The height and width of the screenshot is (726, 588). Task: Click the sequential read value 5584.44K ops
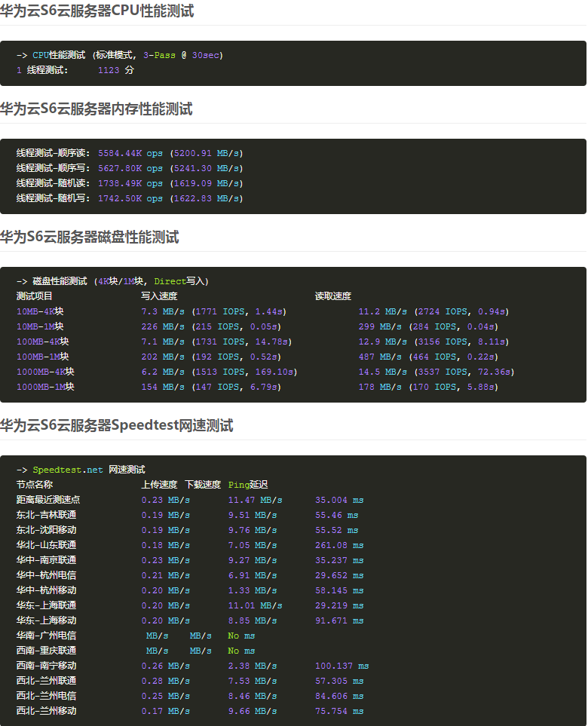pyautogui.click(x=130, y=153)
